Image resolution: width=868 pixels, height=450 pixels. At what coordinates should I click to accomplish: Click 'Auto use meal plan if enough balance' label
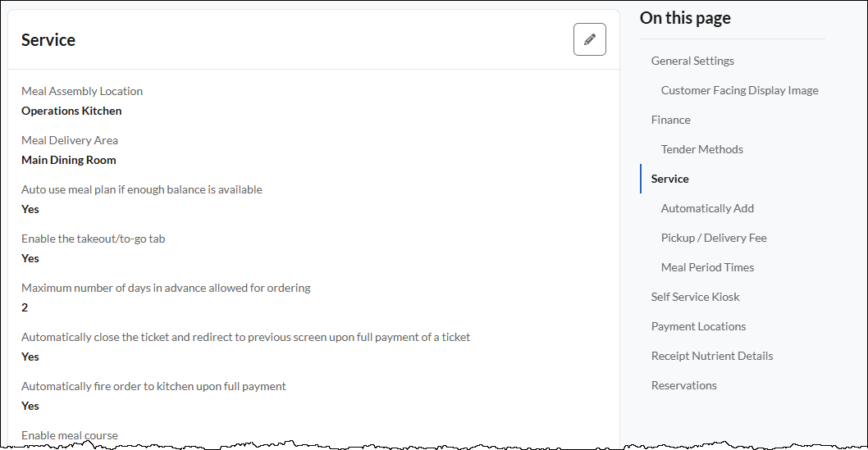tap(142, 189)
